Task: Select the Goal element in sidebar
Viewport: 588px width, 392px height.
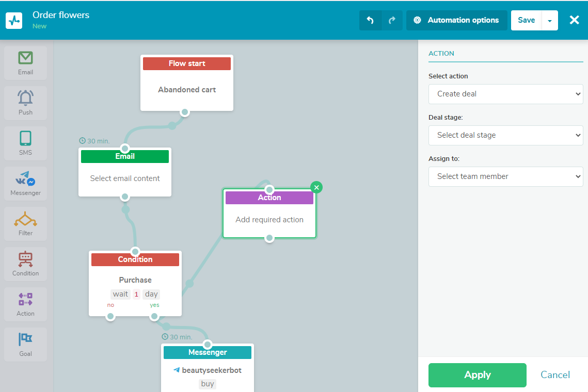Action: [25, 345]
